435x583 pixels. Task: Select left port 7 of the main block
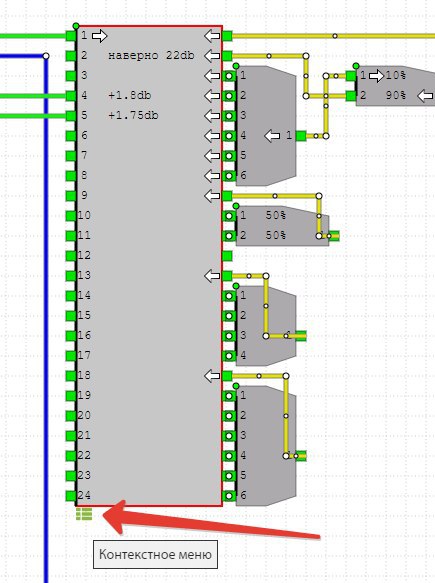tap(71, 156)
